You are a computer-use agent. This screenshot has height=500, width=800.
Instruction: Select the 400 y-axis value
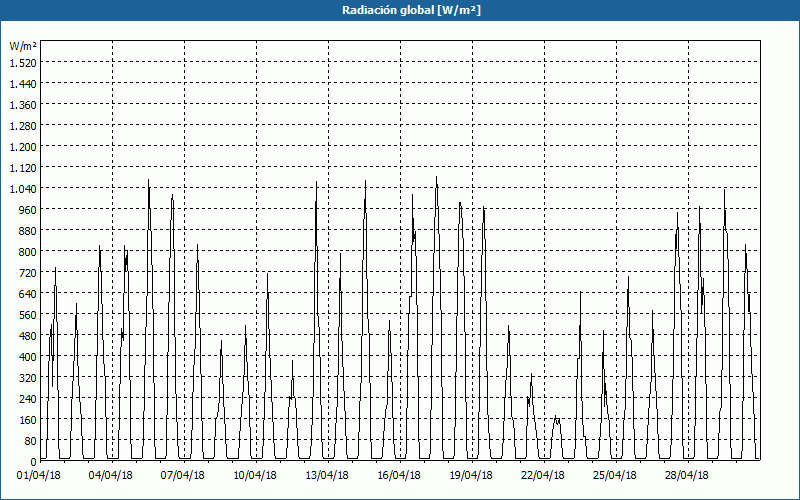pyautogui.click(x=29, y=357)
